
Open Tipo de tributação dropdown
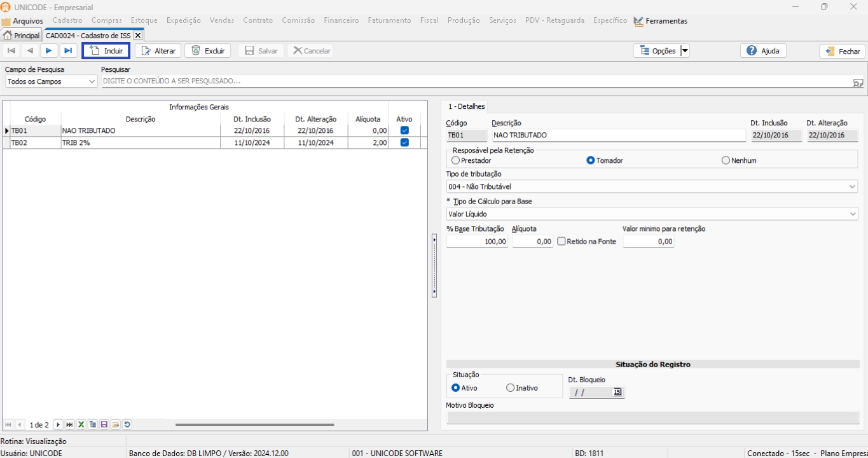point(852,187)
